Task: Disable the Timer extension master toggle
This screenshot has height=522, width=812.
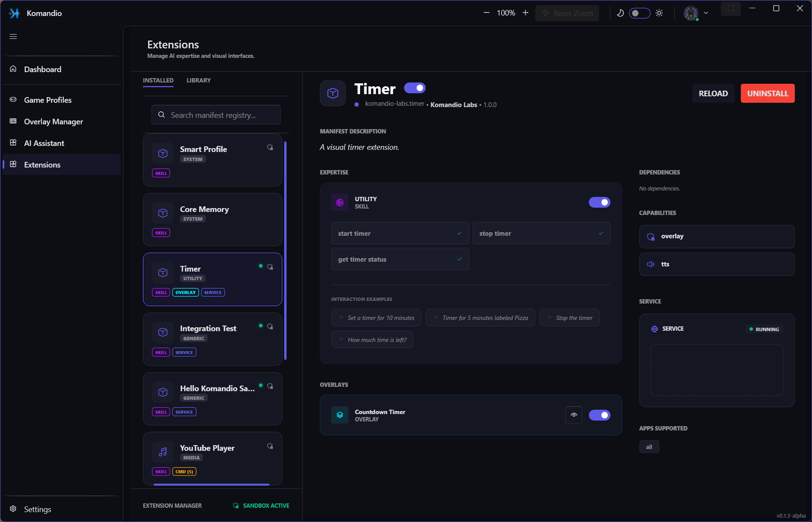Action: pos(414,88)
